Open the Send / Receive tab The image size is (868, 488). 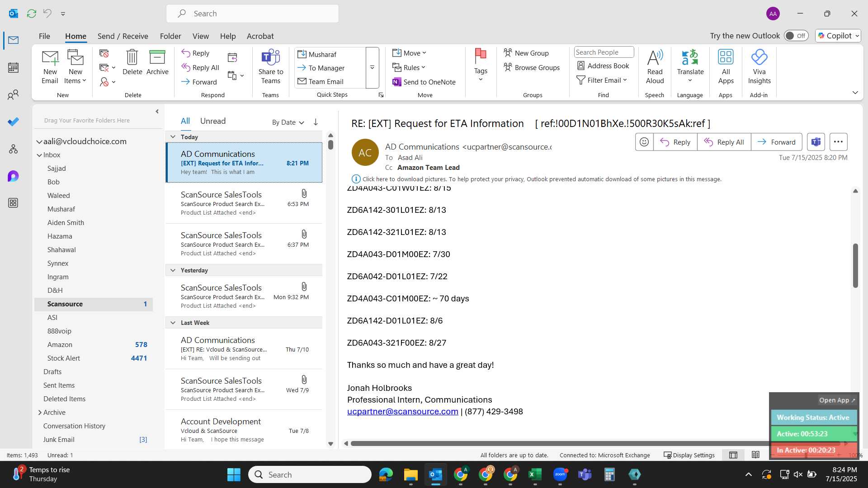pos(123,36)
